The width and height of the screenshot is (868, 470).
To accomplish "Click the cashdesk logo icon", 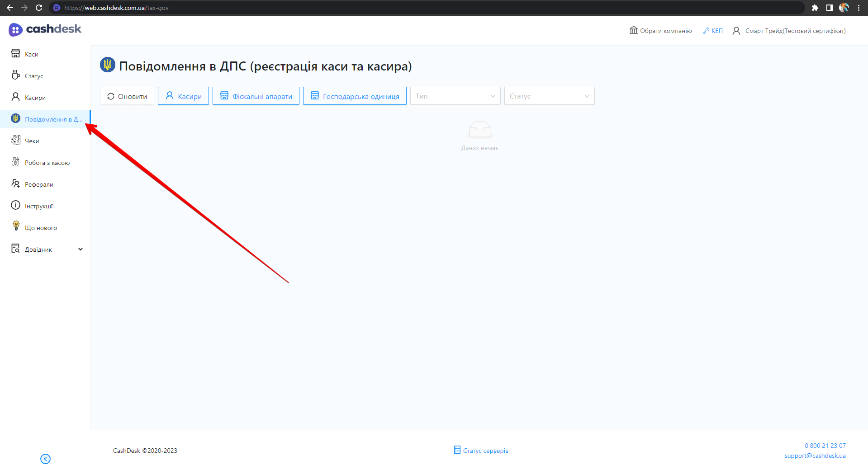I will tap(15, 30).
